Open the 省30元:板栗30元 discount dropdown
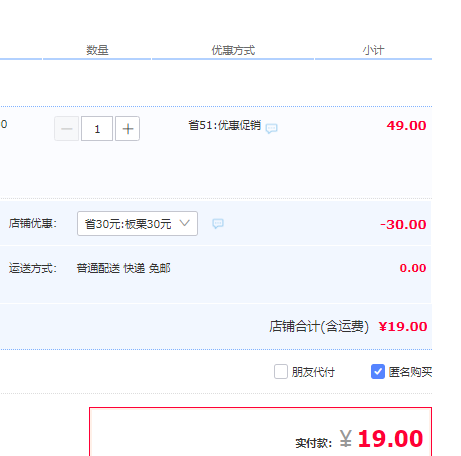 [x=137, y=223]
